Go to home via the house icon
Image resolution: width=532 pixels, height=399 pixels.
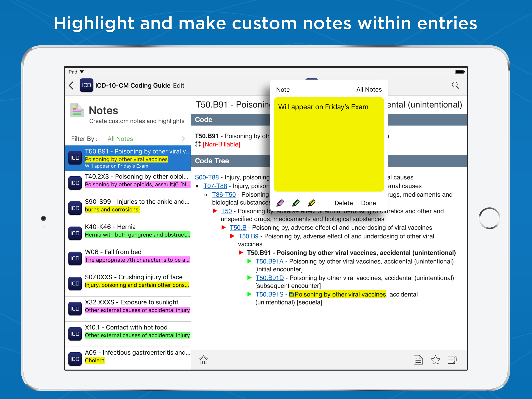(203, 359)
